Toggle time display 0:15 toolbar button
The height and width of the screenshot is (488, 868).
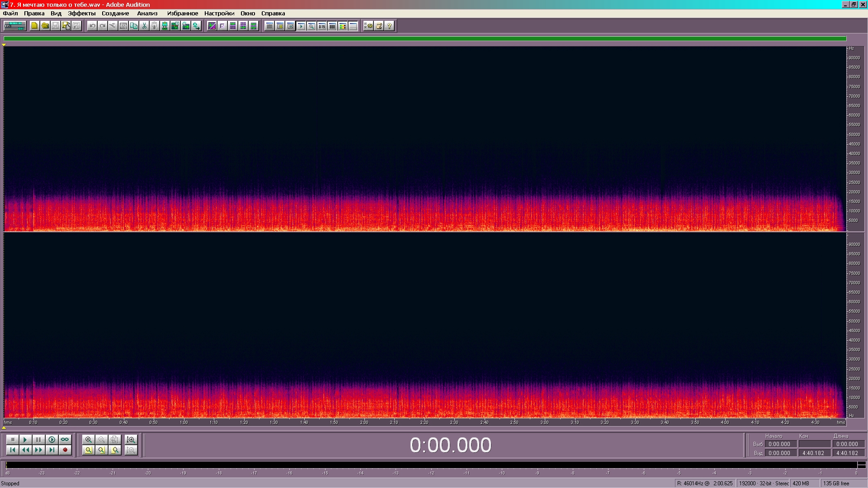(321, 26)
